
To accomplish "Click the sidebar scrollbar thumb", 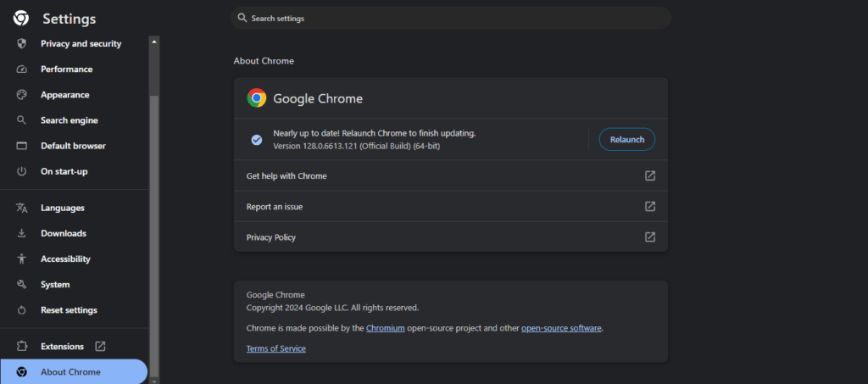I will [x=154, y=235].
